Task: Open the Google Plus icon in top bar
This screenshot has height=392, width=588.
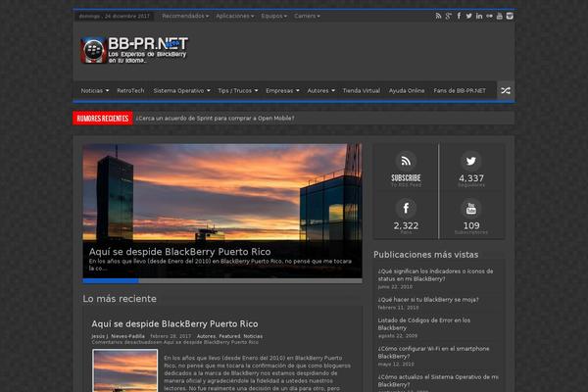Action: [x=449, y=16]
